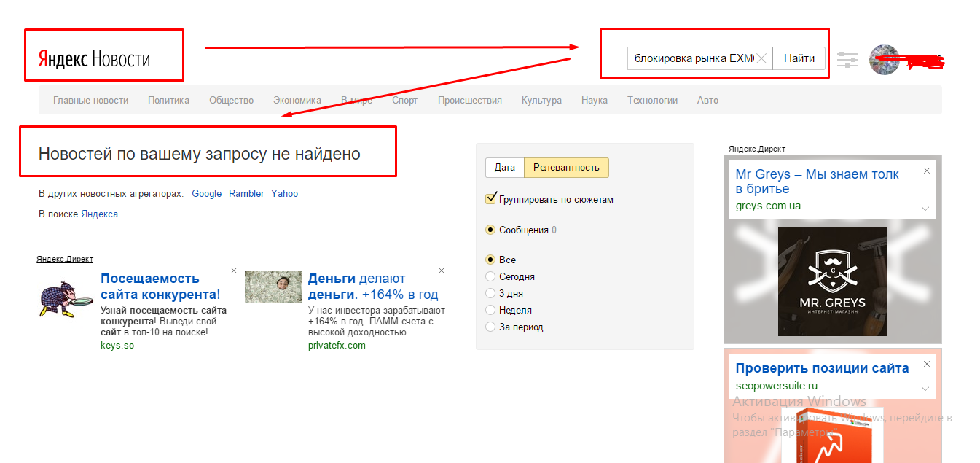
Task: Close the keys.so ad with X
Action: pyautogui.click(x=234, y=271)
